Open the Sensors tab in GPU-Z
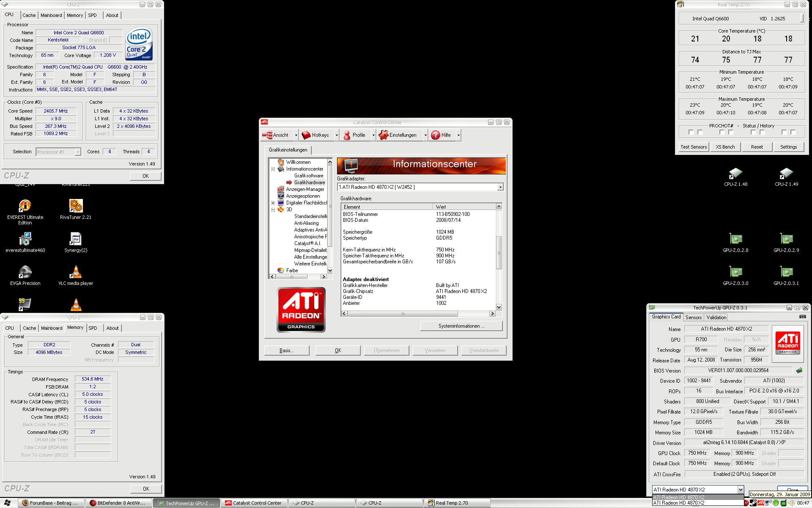Screen dimensions: 812x508 pos(694,317)
